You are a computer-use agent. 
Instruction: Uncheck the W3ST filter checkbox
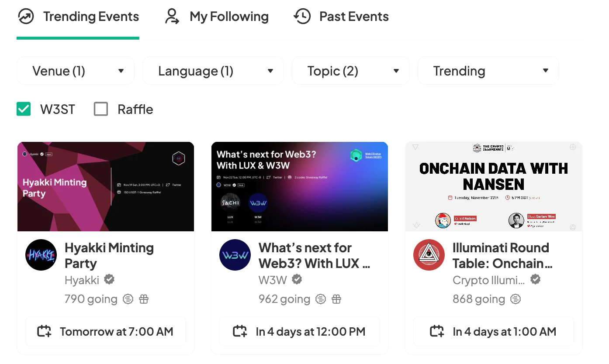pos(24,109)
